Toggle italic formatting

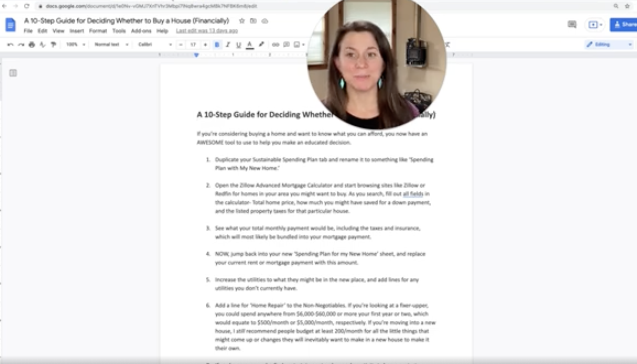point(228,45)
